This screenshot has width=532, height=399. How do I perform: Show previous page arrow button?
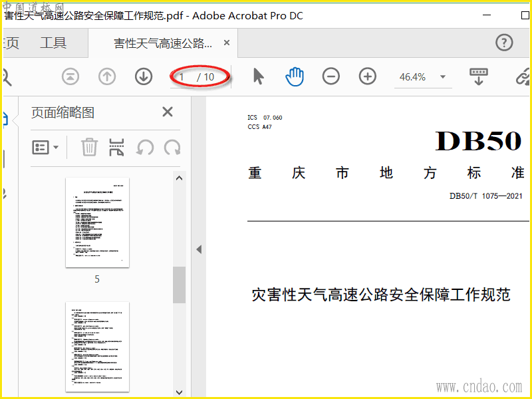107,76
